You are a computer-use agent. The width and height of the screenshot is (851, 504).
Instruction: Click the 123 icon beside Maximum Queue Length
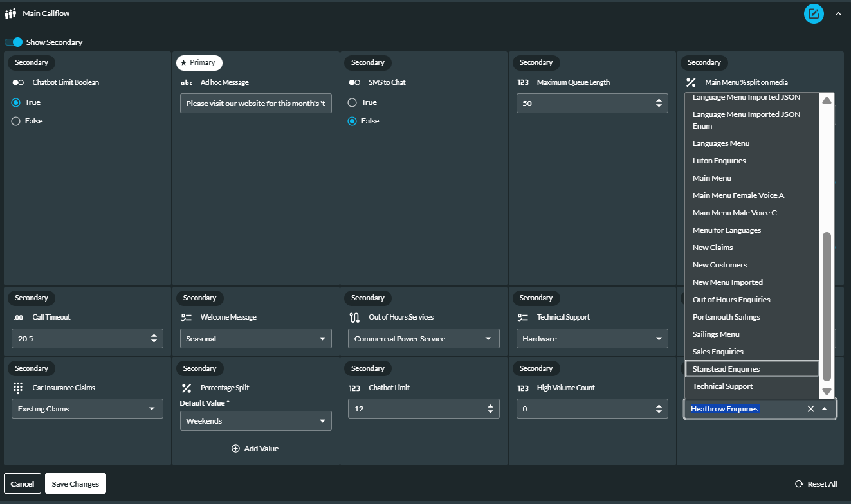tap(523, 82)
